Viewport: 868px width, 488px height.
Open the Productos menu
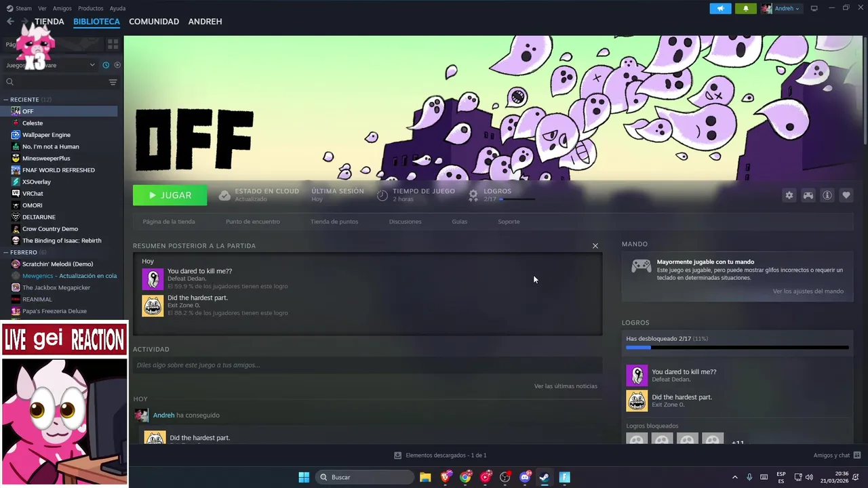coord(90,8)
